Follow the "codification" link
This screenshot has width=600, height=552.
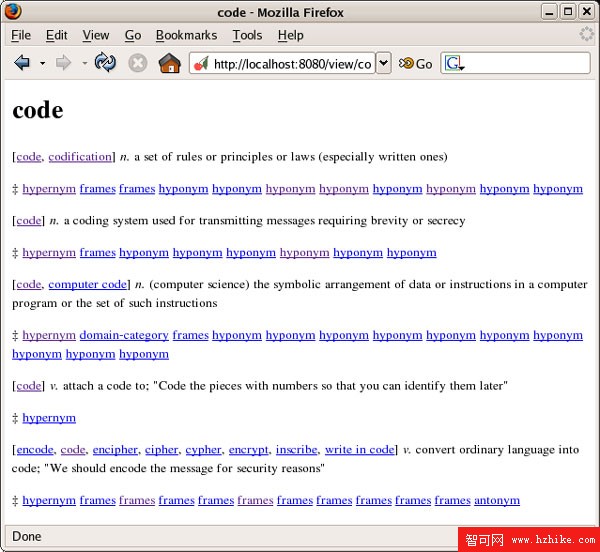click(80, 157)
